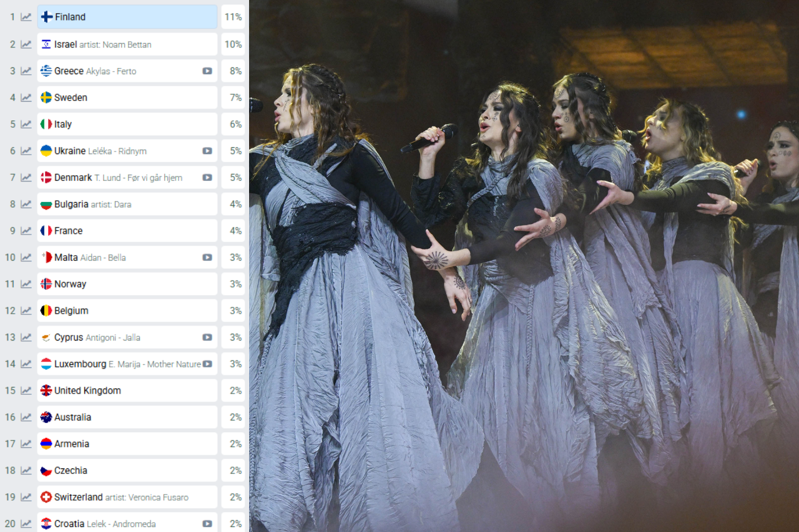
Task: Click the stage performance photo
Action: [x=524, y=266]
